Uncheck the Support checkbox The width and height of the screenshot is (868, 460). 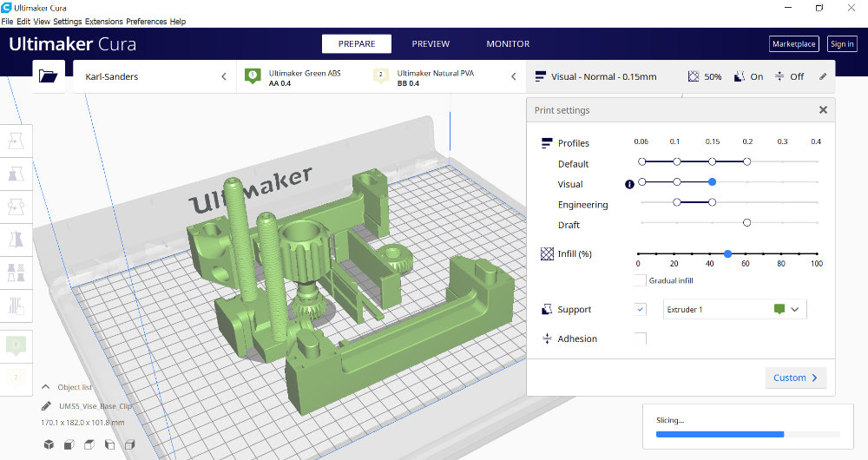pyautogui.click(x=640, y=310)
